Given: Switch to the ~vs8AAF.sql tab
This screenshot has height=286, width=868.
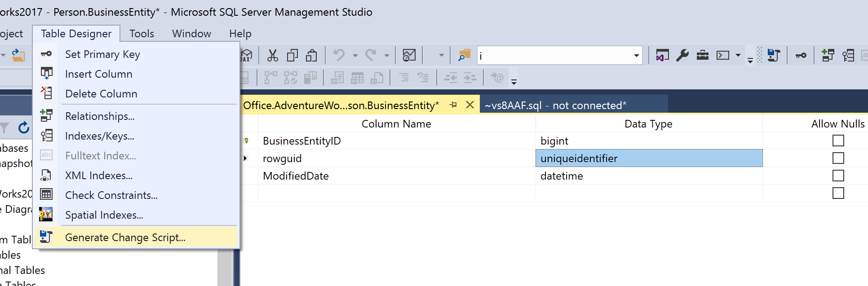Looking at the screenshot, I should [x=574, y=105].
